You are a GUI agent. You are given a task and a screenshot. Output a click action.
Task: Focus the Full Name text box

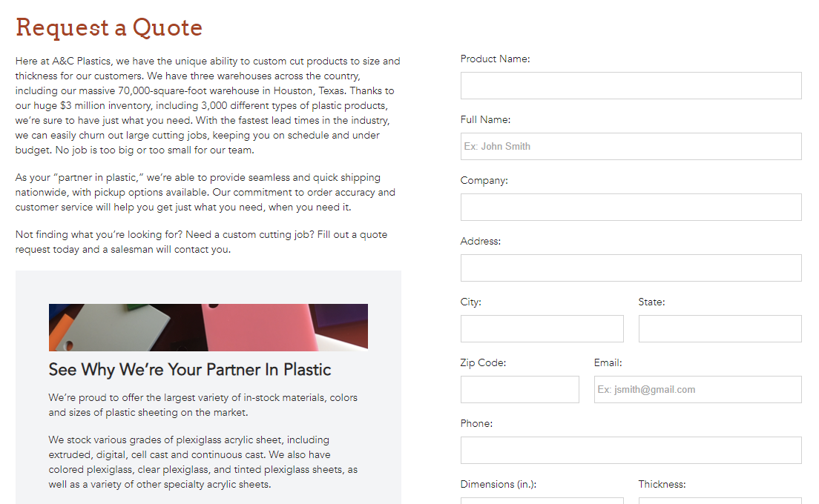[631, 147]
